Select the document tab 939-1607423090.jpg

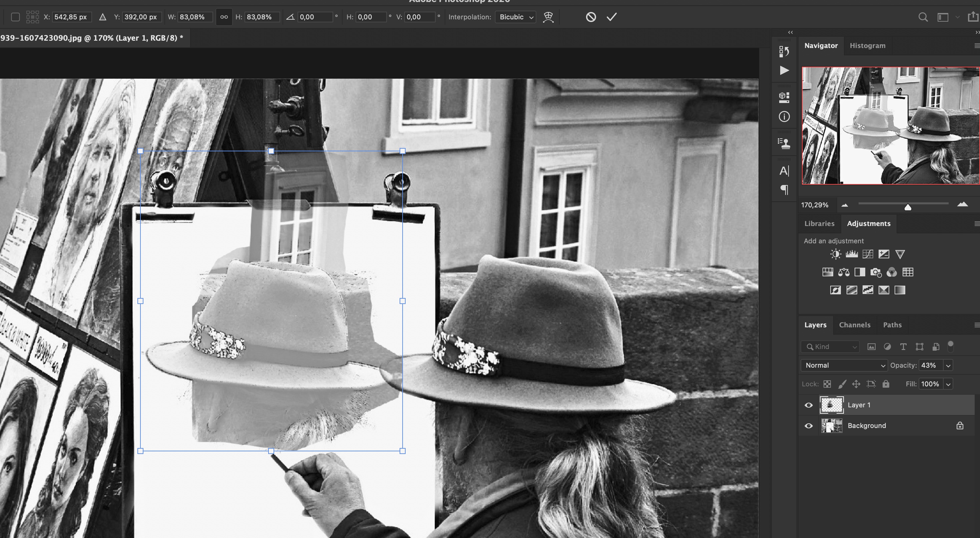92,38
